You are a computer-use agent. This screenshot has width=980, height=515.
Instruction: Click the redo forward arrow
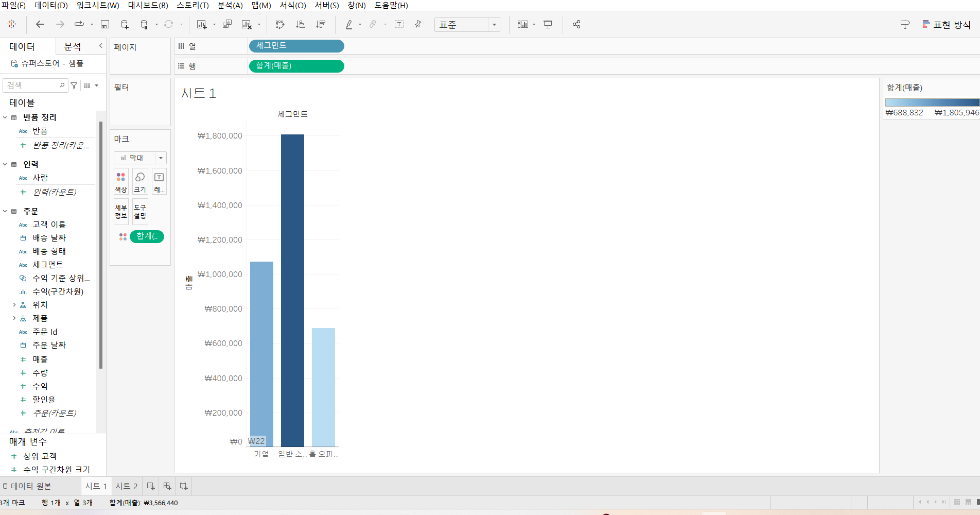point(60,24)
